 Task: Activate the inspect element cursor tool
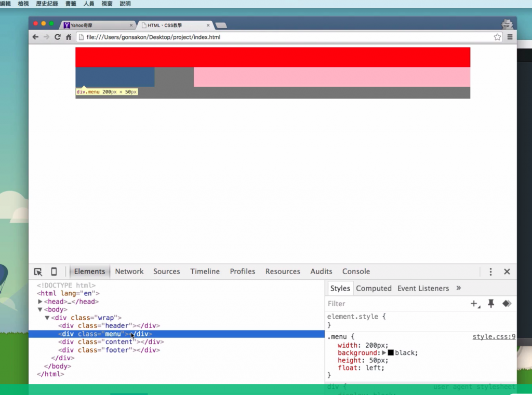(x=38, y=271)
